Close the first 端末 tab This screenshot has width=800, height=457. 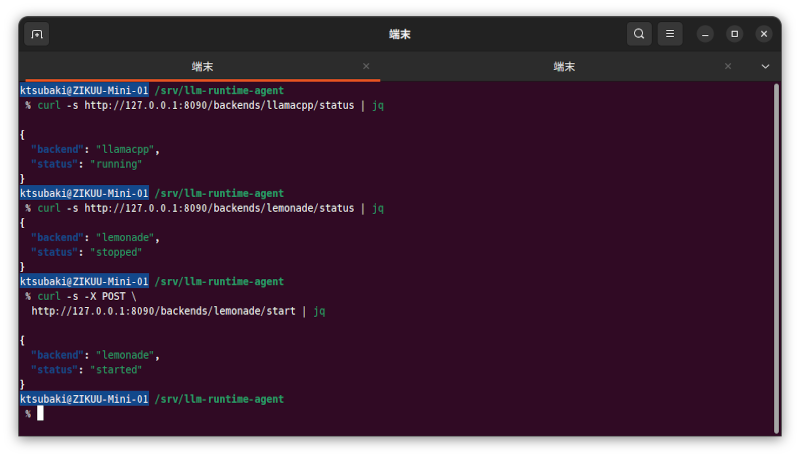click(366, 66)
